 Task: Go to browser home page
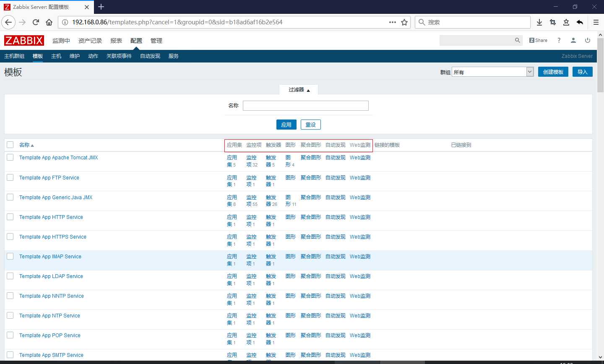(x=49, y=22)
